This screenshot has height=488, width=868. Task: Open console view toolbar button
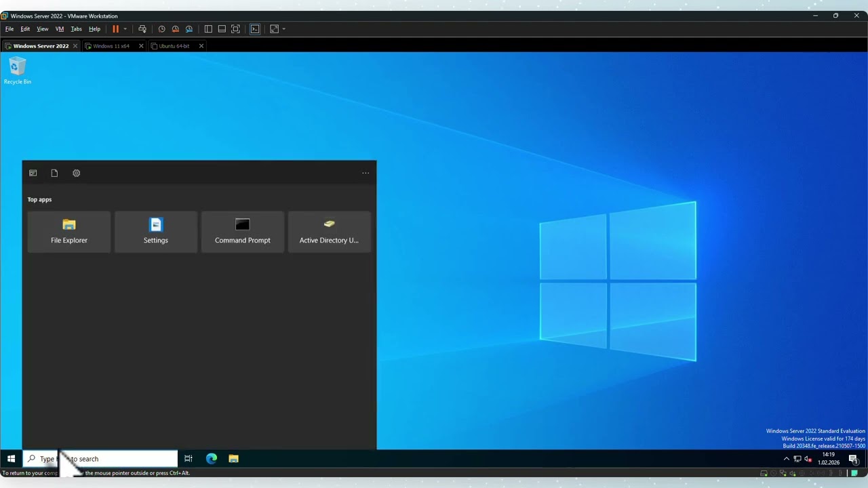point(255,29)
